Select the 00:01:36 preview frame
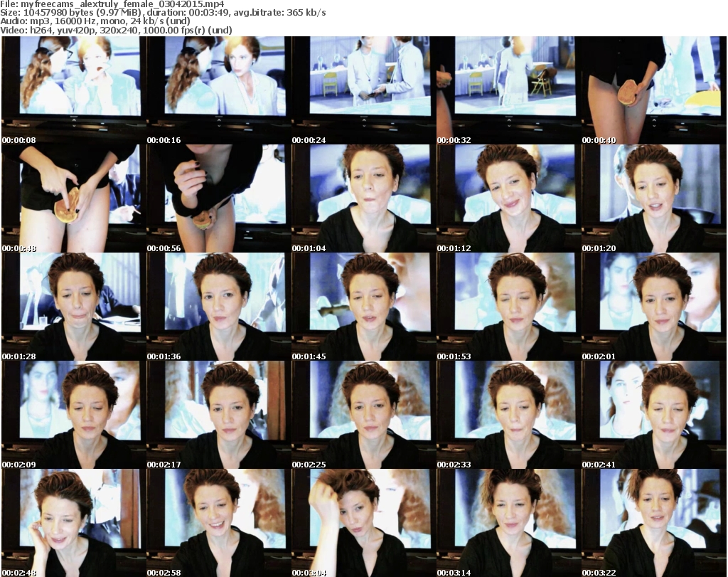Screen dimensions: 728x577 coord(219,307)
